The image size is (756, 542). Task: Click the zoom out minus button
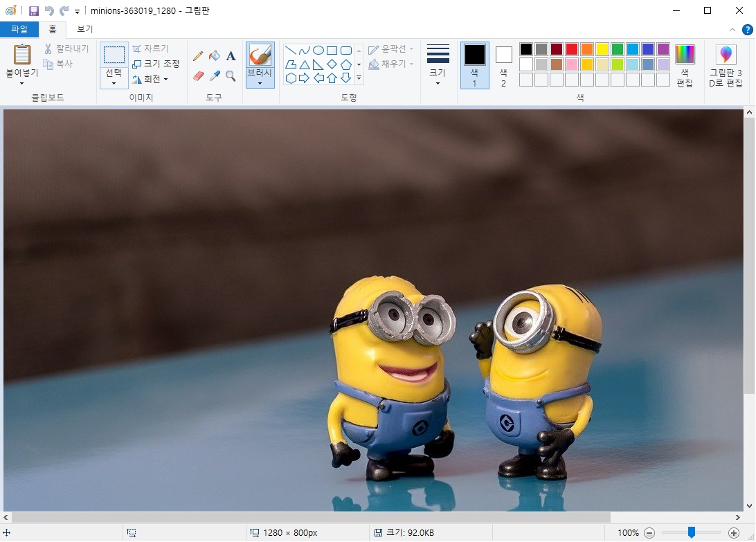point(649,533)
